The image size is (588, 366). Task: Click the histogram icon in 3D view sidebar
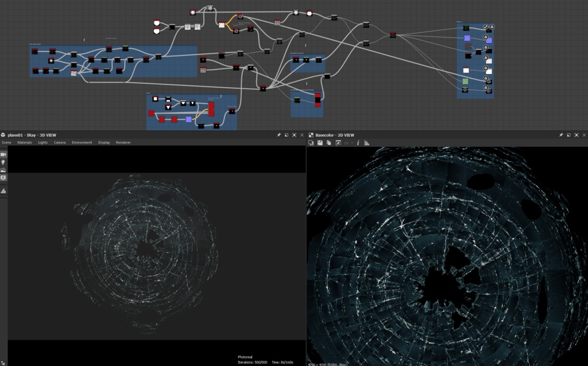pyautogui.click(x=3, y=191)
